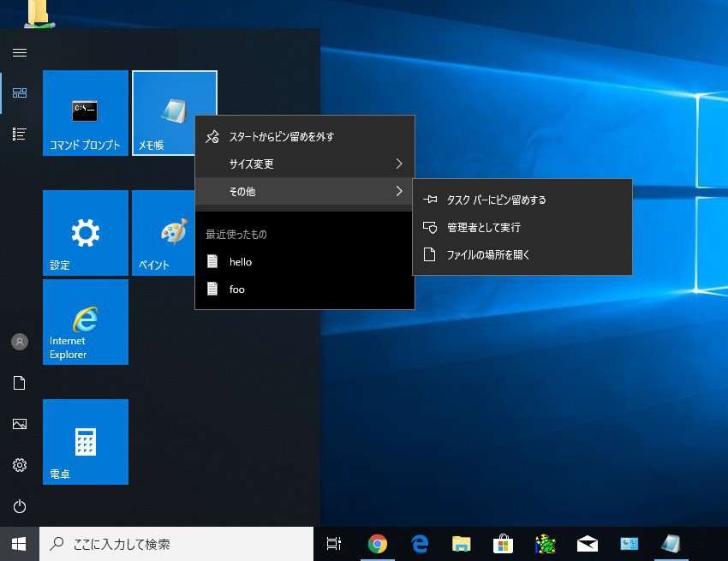Click the Windows Start button
The image size is (728, 561).
pyautogui.click(x=19, y=544)
